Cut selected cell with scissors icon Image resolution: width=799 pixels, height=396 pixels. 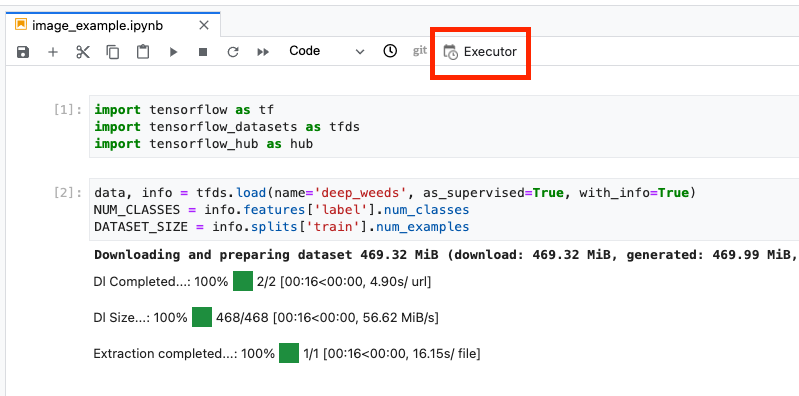[83, 52]
